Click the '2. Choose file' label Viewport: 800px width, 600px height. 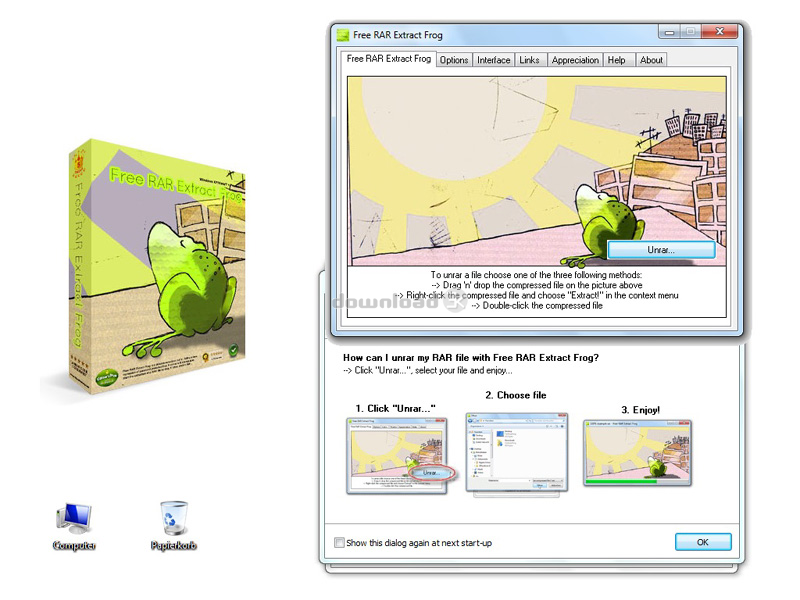[x=516, y=395]
